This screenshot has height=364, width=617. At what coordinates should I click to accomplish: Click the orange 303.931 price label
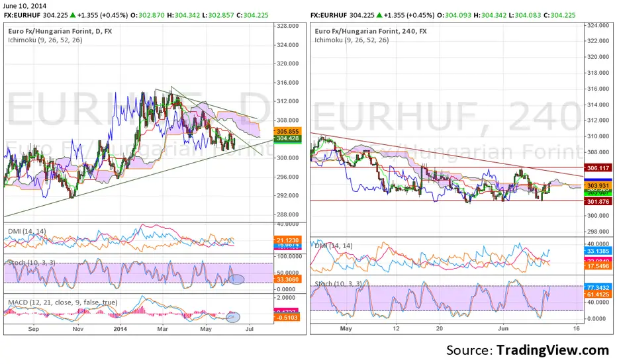[x=598, y=186]
